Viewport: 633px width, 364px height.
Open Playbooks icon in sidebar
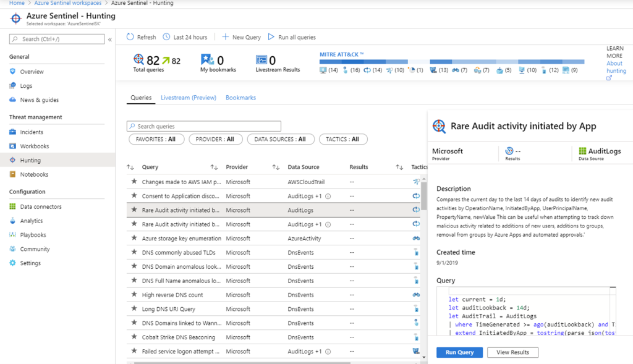12,235
